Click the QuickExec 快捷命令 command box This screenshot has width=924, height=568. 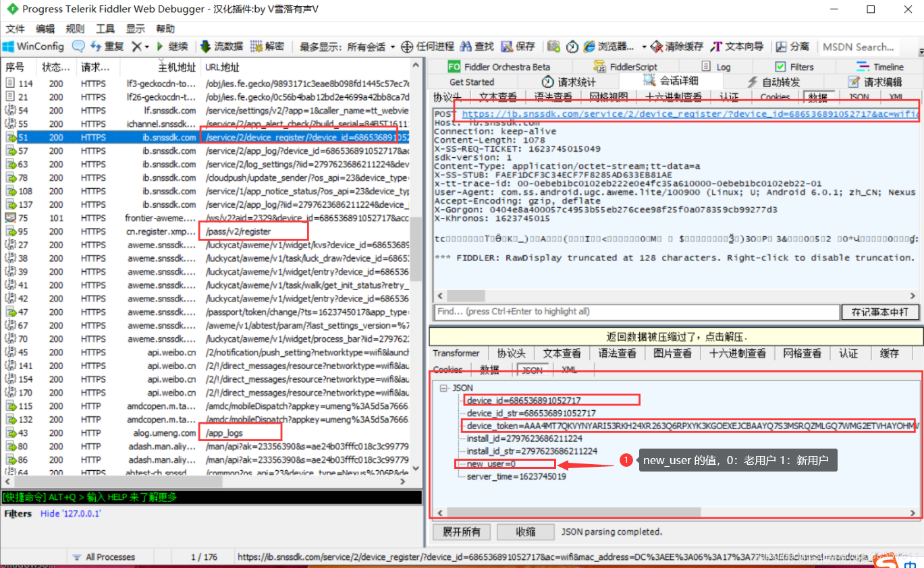pyautogui.click(x=211, y=497)
